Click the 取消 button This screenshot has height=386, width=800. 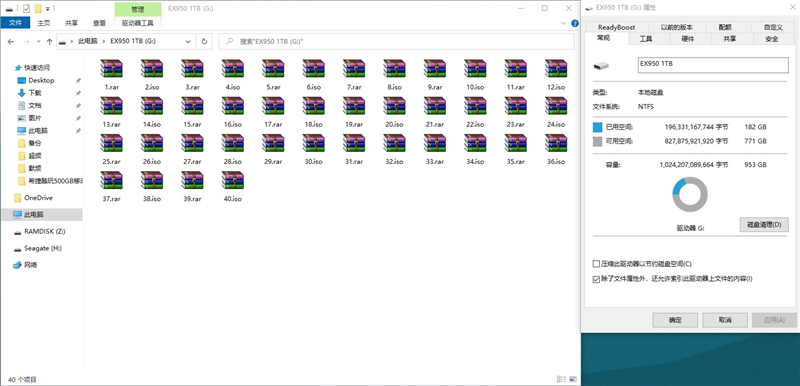724,320
